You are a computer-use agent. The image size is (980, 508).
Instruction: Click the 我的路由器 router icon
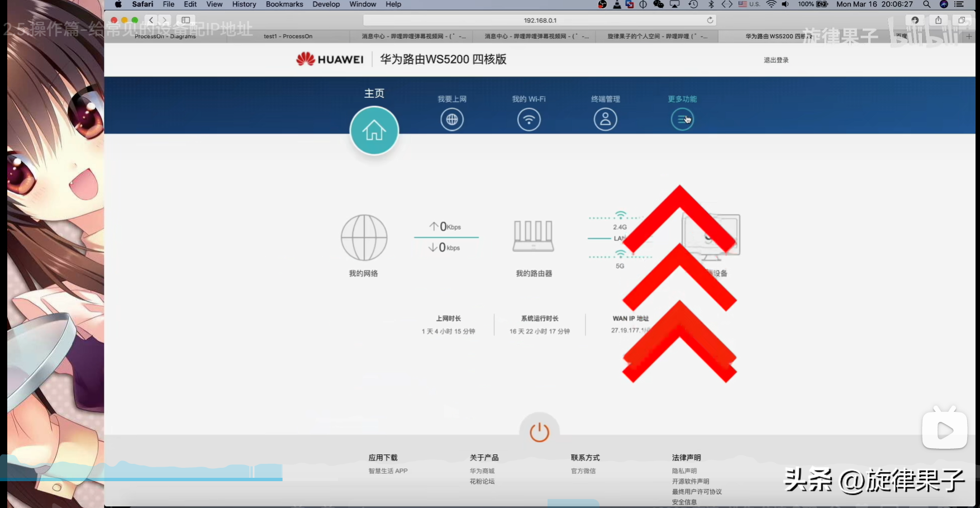tap(534, 236)
